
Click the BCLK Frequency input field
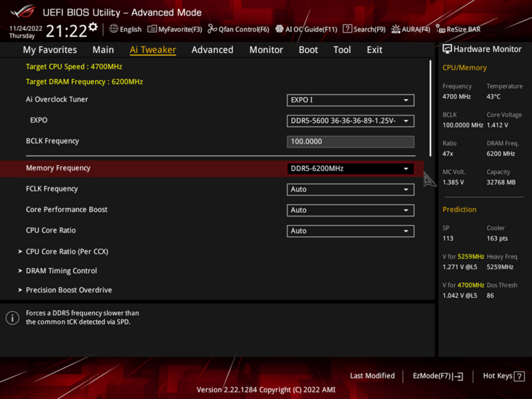(350, 141)
